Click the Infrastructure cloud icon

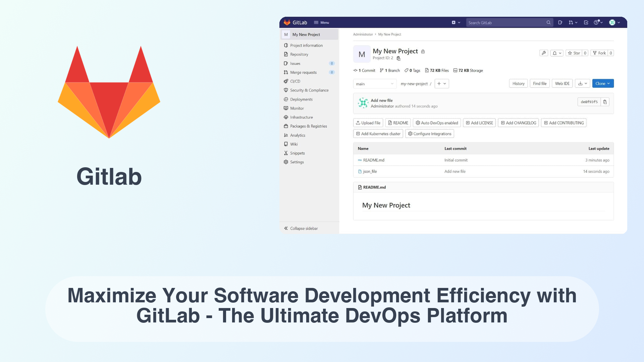click(x=286, y=117)
